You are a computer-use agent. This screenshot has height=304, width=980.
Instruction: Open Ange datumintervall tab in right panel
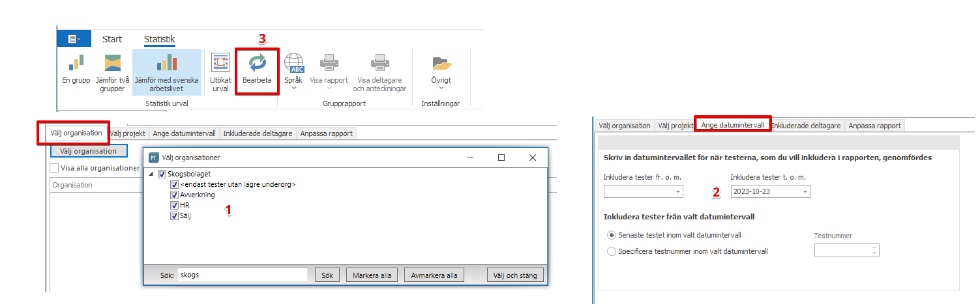click(x=733, y=125)
